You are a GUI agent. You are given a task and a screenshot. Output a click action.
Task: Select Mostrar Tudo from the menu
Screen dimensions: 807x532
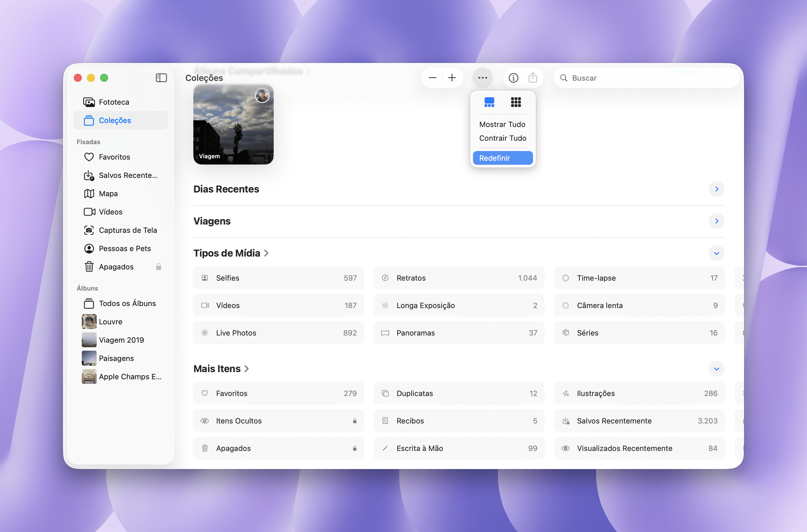pos(502,124)
